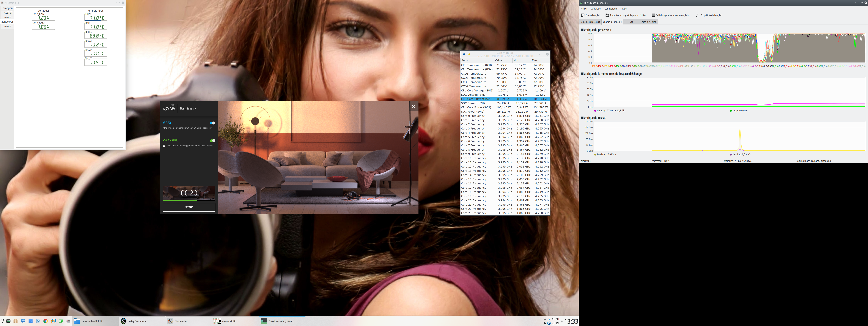Select nct6797 in the xsensors sidebar
Image resolution: width=868 pixels, height=326 pixels.
point(8,13)
